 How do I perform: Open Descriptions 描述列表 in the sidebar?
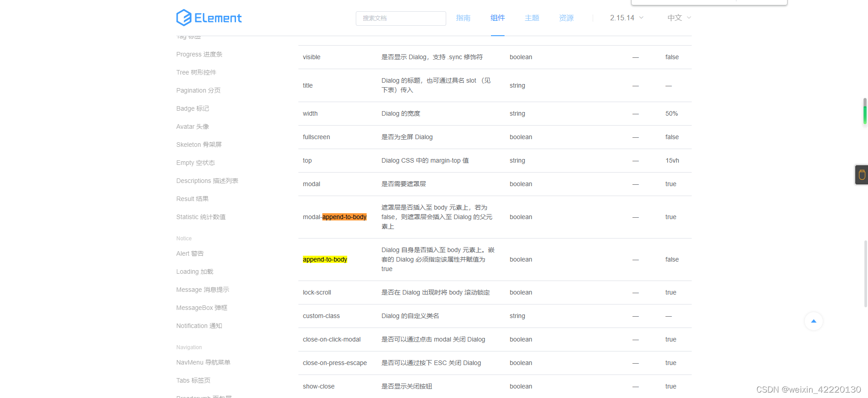pyautogui.click(x=207, y=181)
